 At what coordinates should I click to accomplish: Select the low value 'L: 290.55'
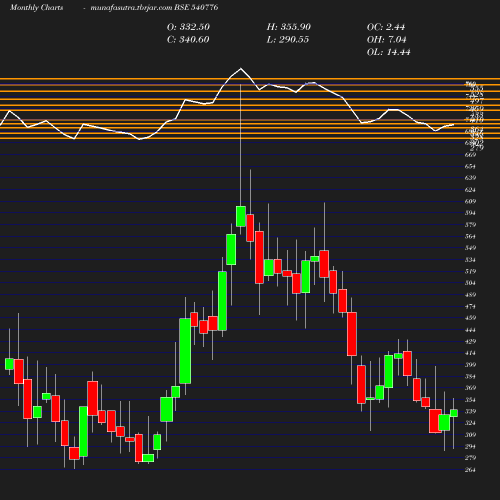[x=288, y=40]
